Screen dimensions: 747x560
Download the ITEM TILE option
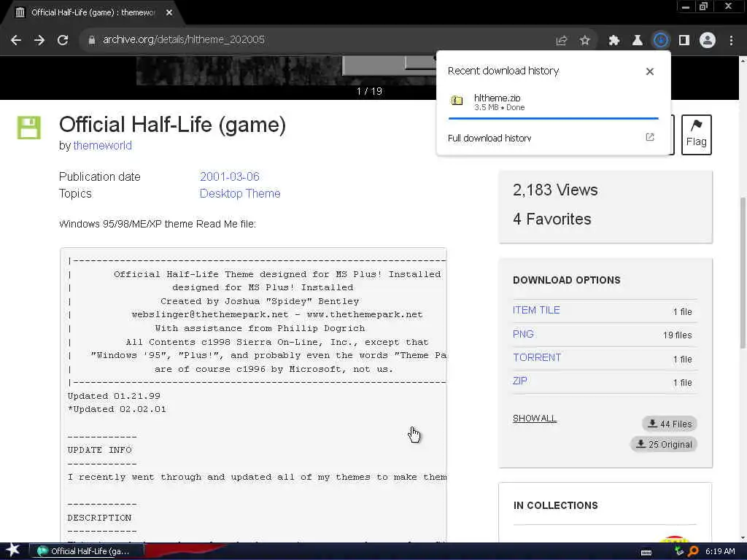(x=536, y=310)
